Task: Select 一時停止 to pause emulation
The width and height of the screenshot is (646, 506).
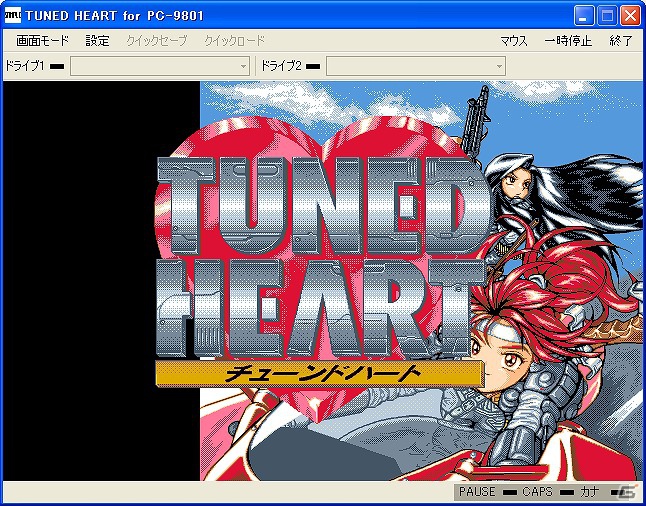Action: tap(568, 41)
